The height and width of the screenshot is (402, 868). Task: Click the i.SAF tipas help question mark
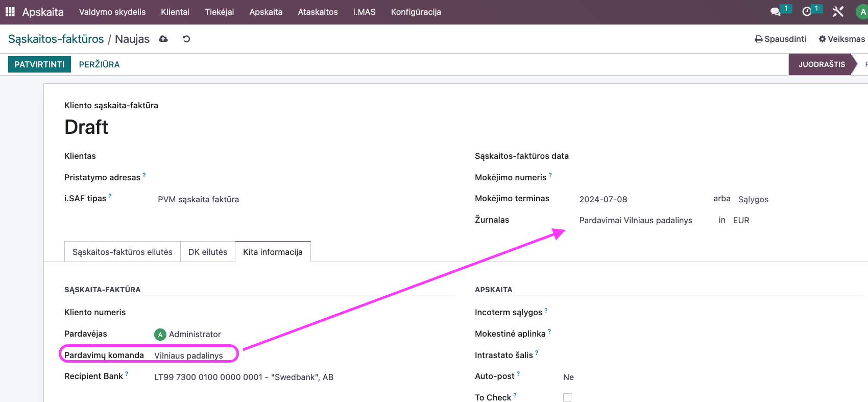(110, 196)
